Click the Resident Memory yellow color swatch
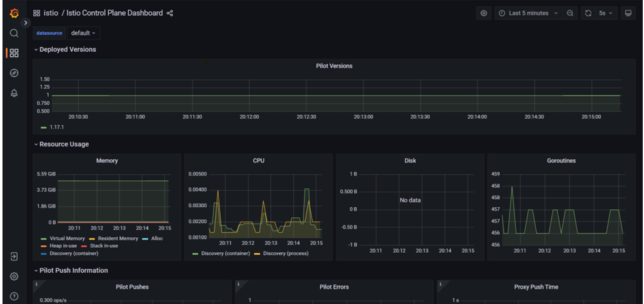This screenshot has width=644, height=304. pos(92,238)
